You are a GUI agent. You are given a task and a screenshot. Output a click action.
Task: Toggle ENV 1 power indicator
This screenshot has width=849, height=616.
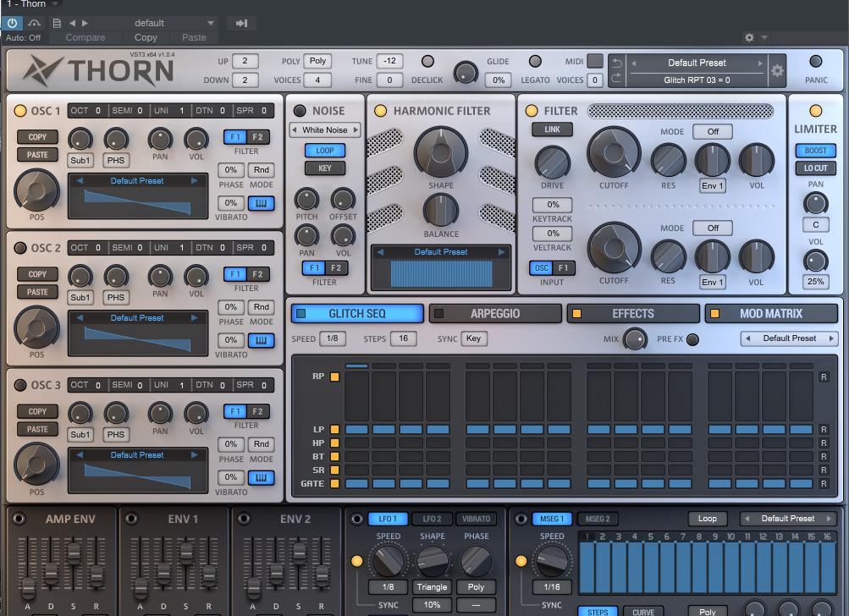click(131, 519)
